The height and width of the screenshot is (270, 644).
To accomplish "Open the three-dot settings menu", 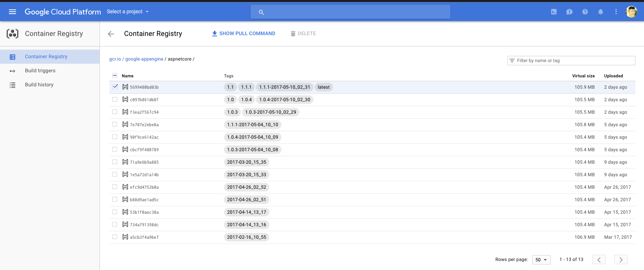I will click(616, 12).
